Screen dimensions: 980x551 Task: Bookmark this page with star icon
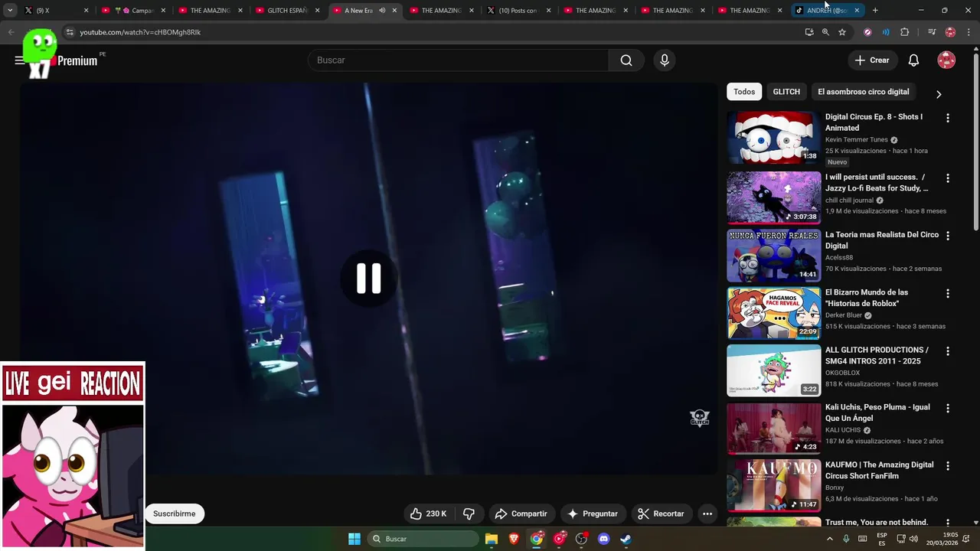click(842, 32)
